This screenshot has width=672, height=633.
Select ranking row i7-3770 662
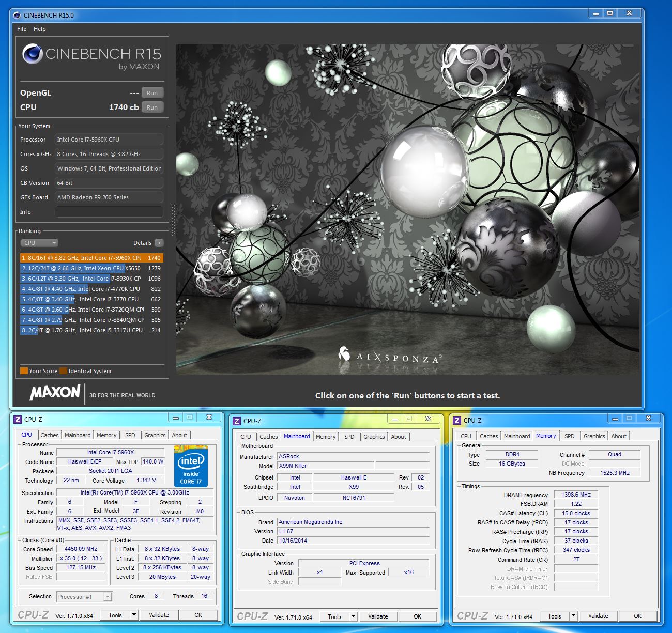click(x=91, y=299)
